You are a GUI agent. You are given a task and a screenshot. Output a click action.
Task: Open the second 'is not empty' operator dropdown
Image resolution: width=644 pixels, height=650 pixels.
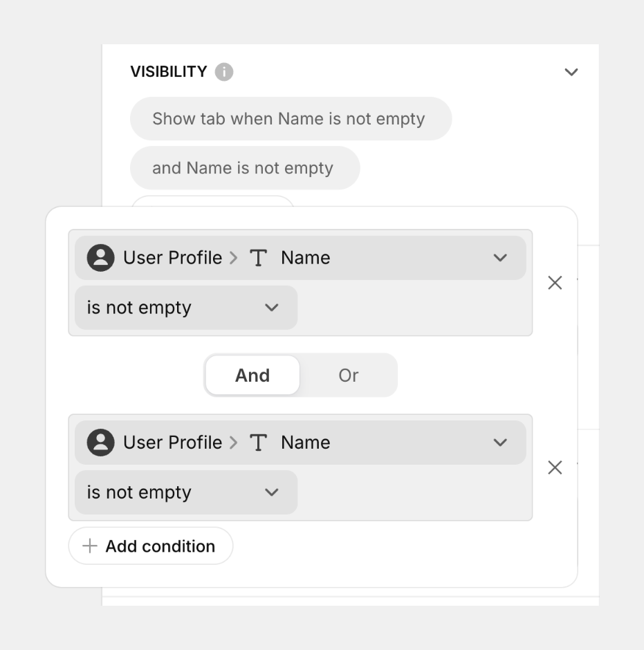[x=271, y=492]
